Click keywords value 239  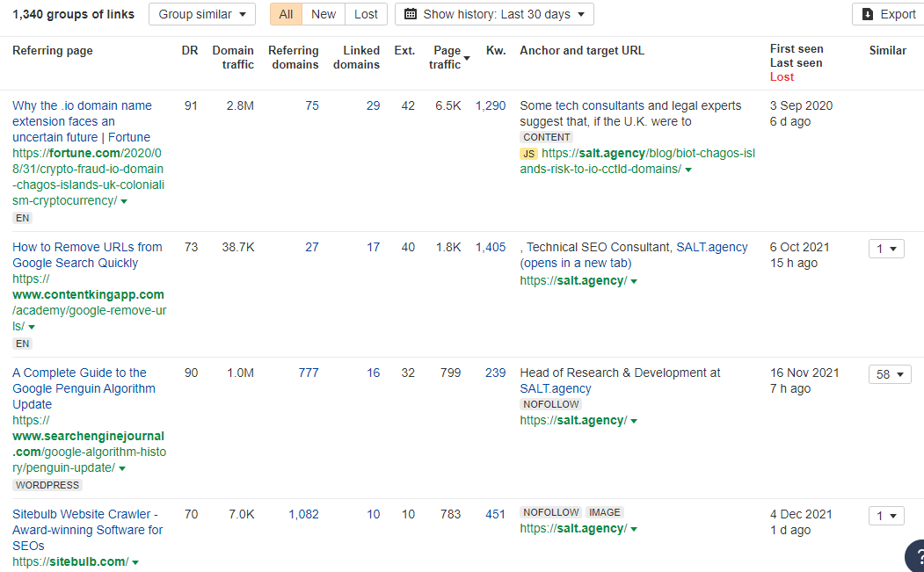[x=496, y=373]
